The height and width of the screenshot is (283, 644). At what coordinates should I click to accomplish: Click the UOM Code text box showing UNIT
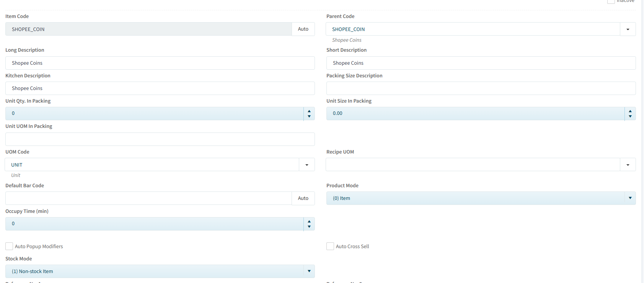(x=152, y=165)
